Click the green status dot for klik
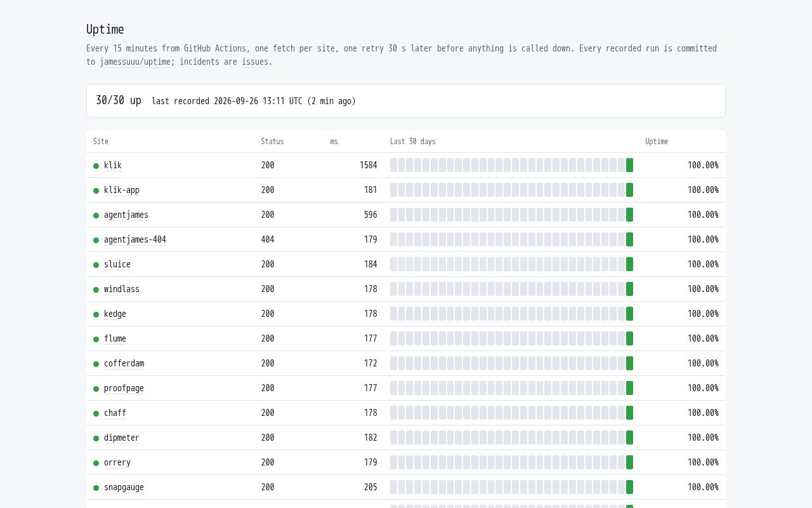This screenshot has height=508, width=812. 96,166
